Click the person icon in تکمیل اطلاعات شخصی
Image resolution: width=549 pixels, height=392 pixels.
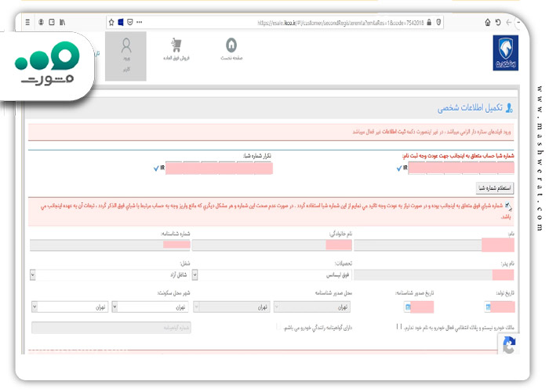tap(509, 108)
